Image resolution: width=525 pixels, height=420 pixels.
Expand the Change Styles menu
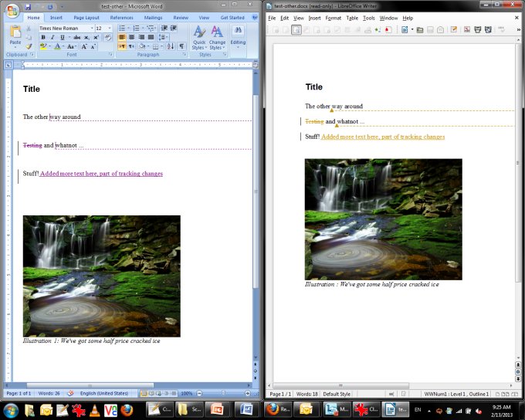(x=218, y=36)
